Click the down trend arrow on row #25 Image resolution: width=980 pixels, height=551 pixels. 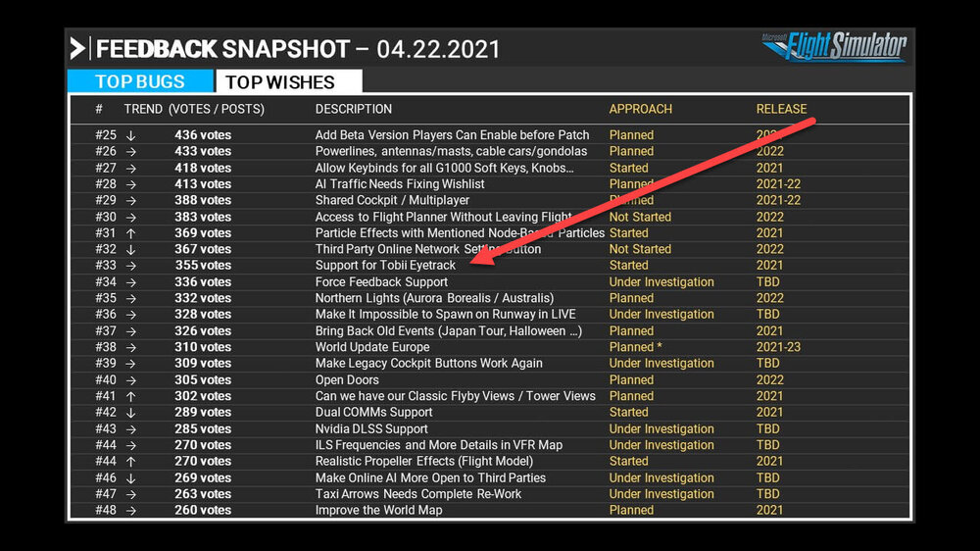130,135
